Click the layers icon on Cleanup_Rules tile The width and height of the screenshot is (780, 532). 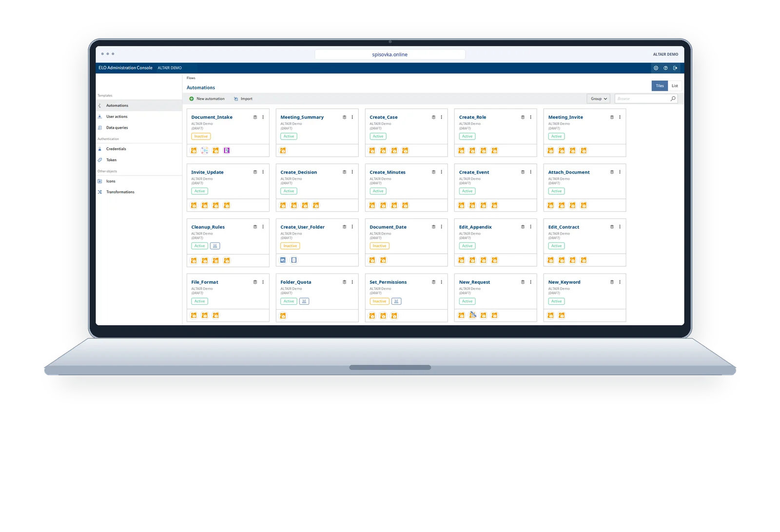click(x=255, y=227)
